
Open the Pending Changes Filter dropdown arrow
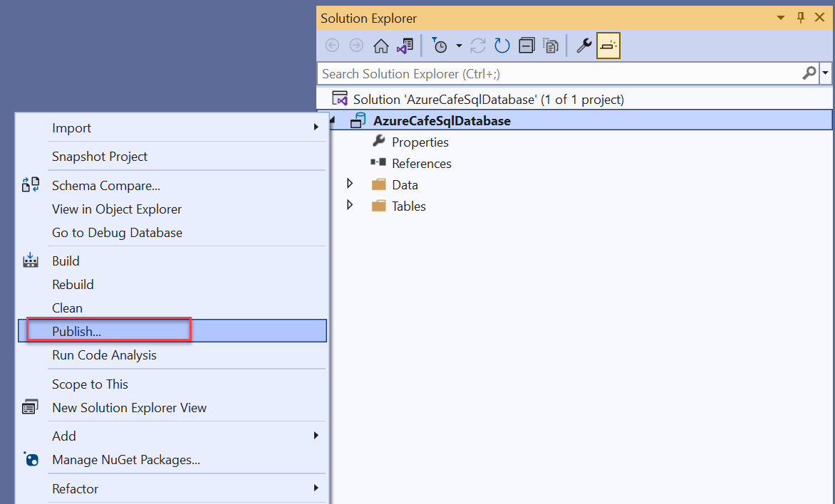coord(459,46)
